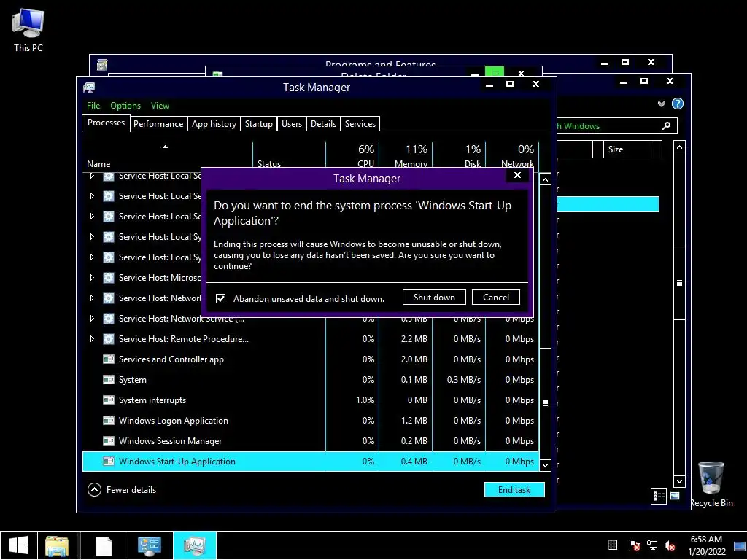Click the End task button

[x=514, y=489]
